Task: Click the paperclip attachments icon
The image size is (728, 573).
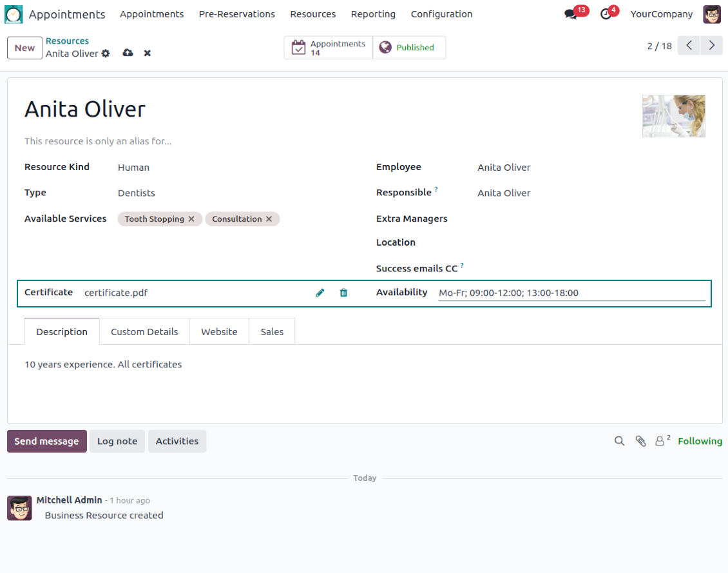Action: coord(640,441)
